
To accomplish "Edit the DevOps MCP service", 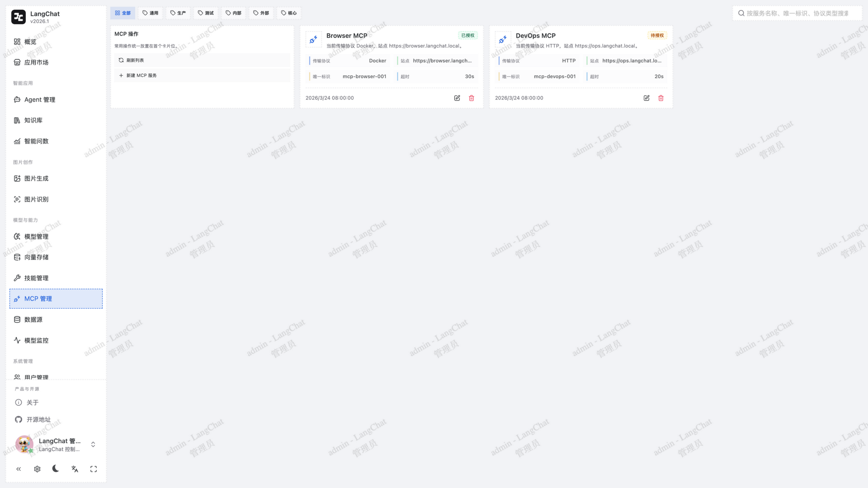I will [646, 98].
